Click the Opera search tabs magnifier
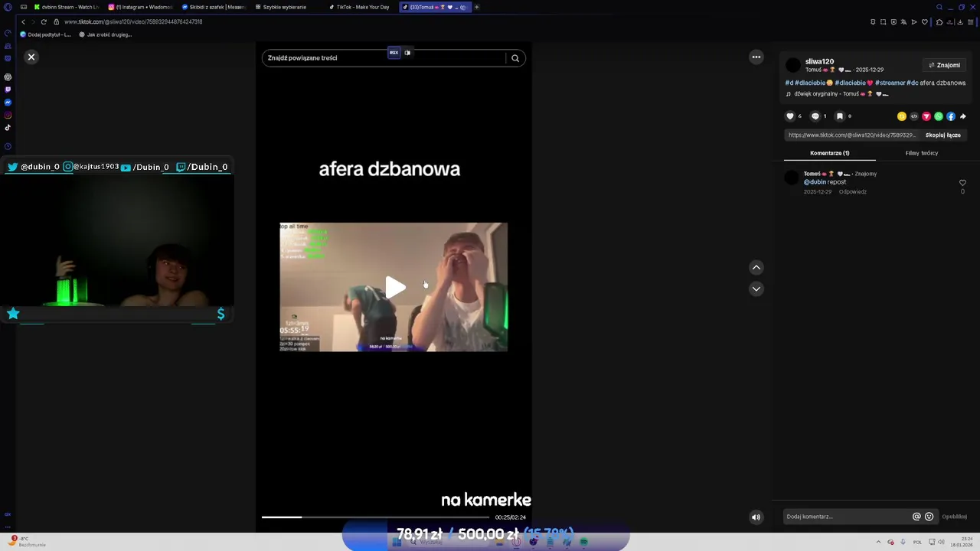980x551 pixels. click(x=939, y=7)
